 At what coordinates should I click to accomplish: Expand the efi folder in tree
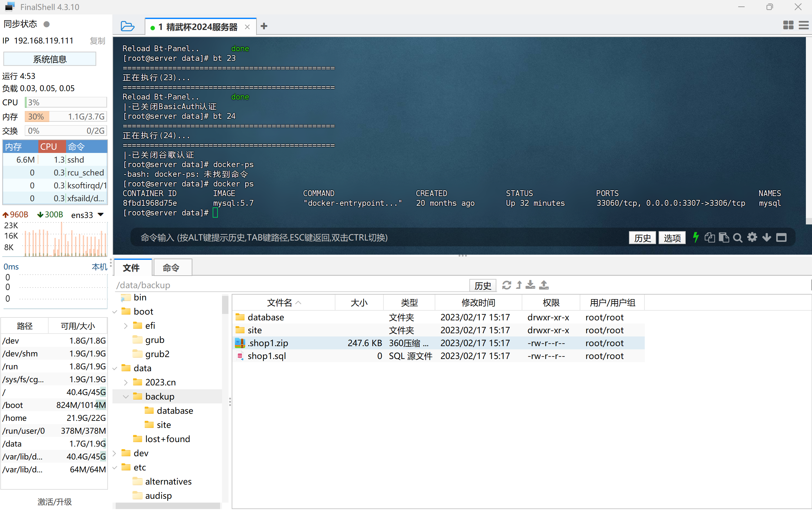pyautogui.click(x=126, y=326)
